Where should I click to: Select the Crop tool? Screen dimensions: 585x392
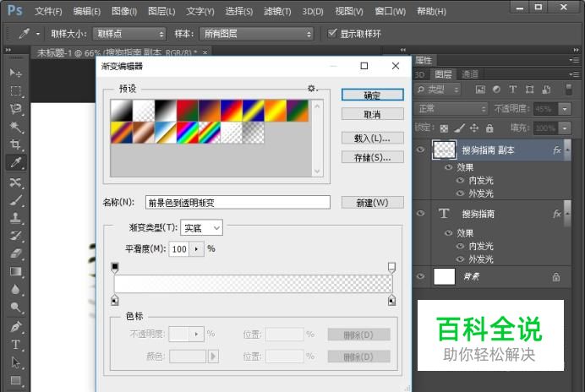(15, 144)
